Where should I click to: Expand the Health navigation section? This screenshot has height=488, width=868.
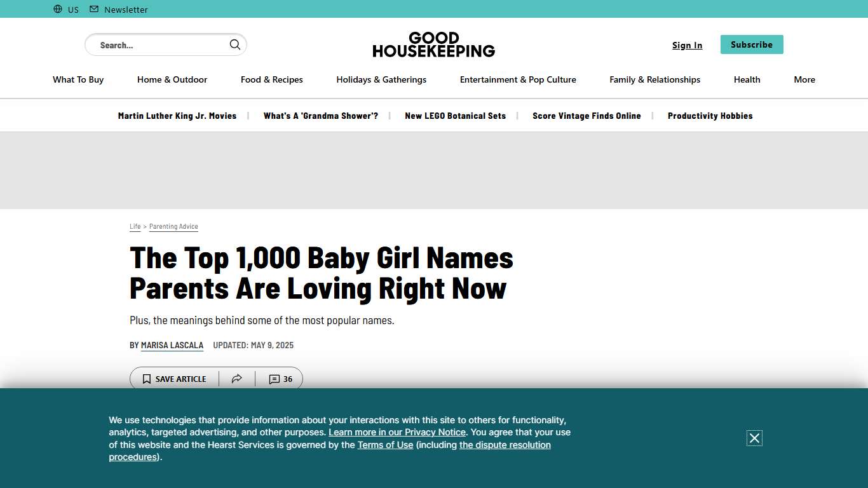coord(747,79)
